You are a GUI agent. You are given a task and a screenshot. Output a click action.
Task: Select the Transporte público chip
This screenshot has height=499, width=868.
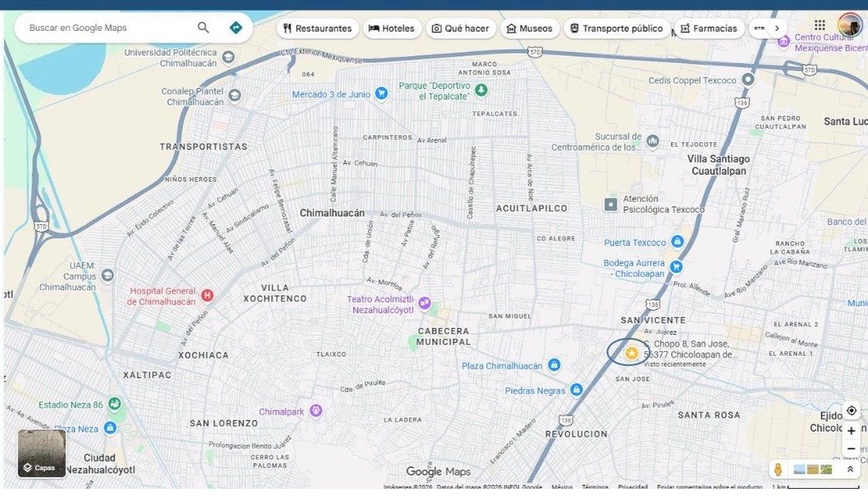point(617,29)
